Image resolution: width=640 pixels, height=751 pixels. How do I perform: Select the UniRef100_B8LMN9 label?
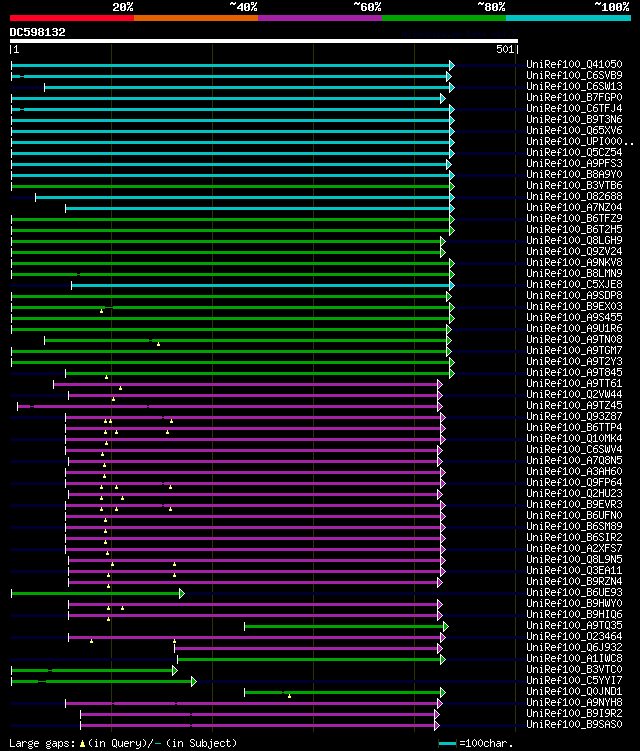tap(574, 273)
